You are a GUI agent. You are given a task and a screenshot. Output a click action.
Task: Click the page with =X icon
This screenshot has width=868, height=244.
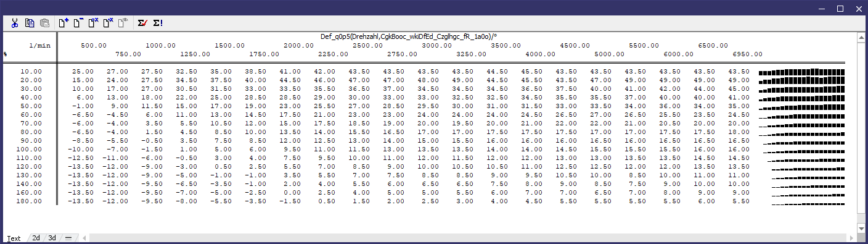(93, 23)
